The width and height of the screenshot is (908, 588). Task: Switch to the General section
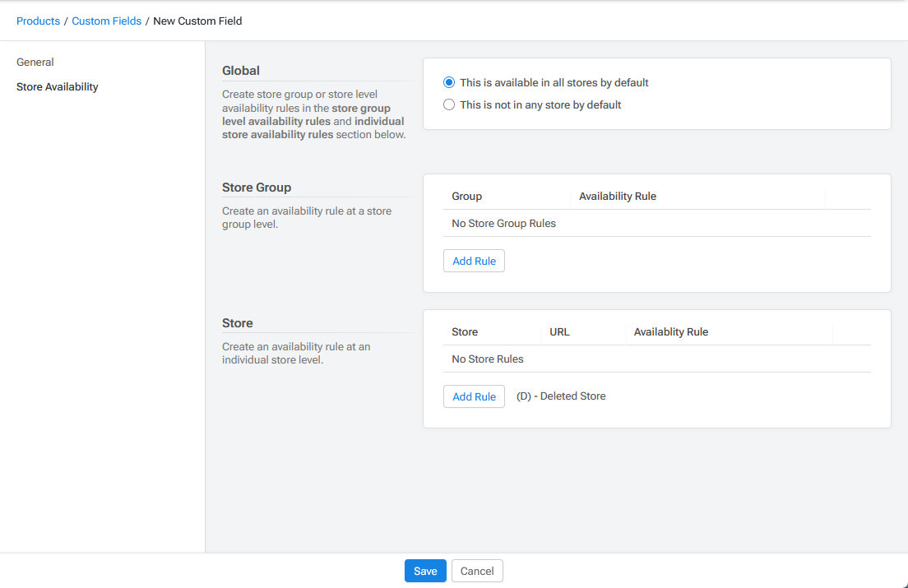point(35,62)
